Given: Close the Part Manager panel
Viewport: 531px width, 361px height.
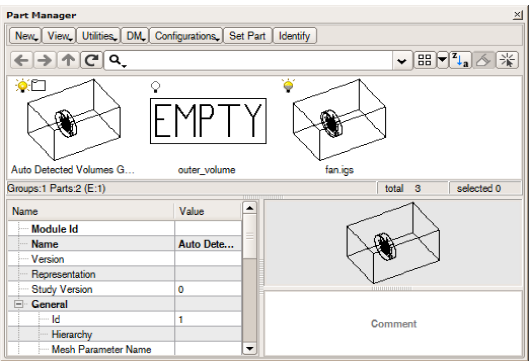Looking at the screenshot, I should point(518,15).
